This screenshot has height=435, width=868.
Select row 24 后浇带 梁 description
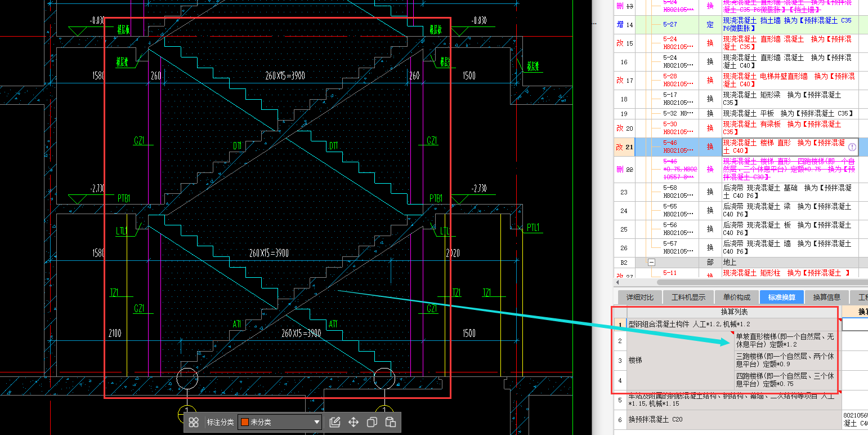790,210
